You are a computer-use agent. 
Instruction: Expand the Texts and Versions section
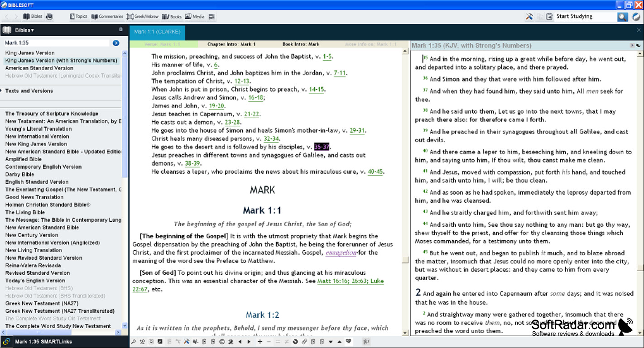(29, 91)
